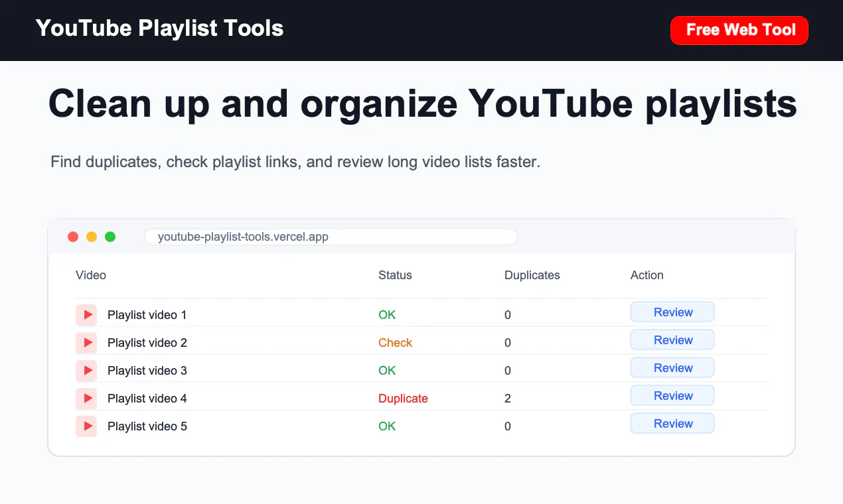
Task: Click the duplicates count 0 for video 1
Action: point(508,315)
